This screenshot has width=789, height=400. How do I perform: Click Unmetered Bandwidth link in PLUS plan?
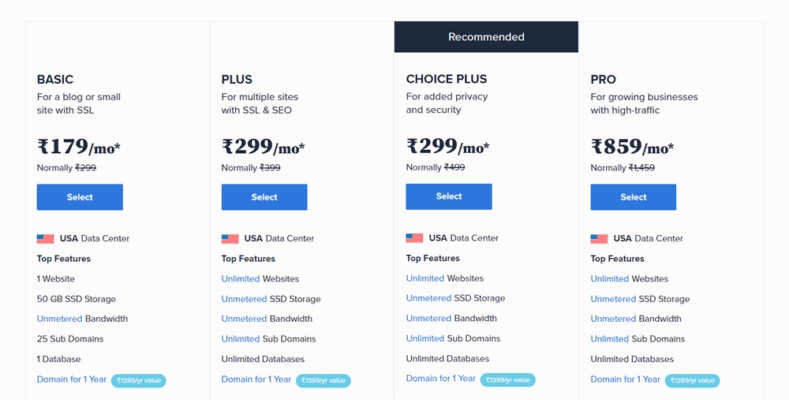tap(243, 319)
